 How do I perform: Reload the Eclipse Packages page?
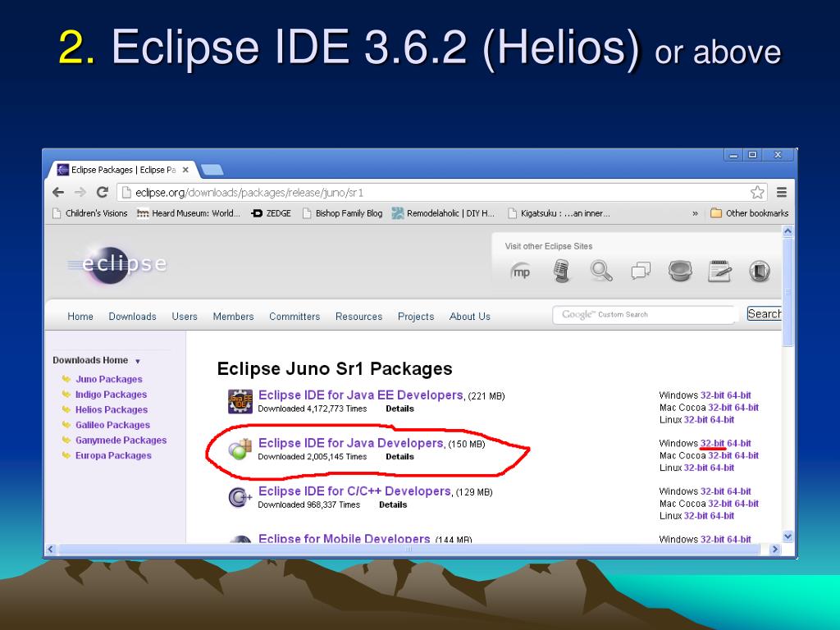[103, 192]
